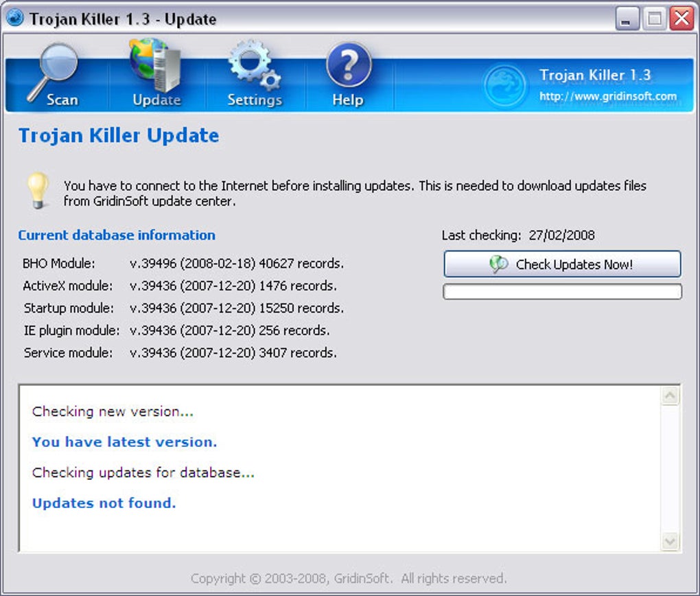The image size is (700, 596).
Task: Click the 15250 records version value
Action: 237,308
